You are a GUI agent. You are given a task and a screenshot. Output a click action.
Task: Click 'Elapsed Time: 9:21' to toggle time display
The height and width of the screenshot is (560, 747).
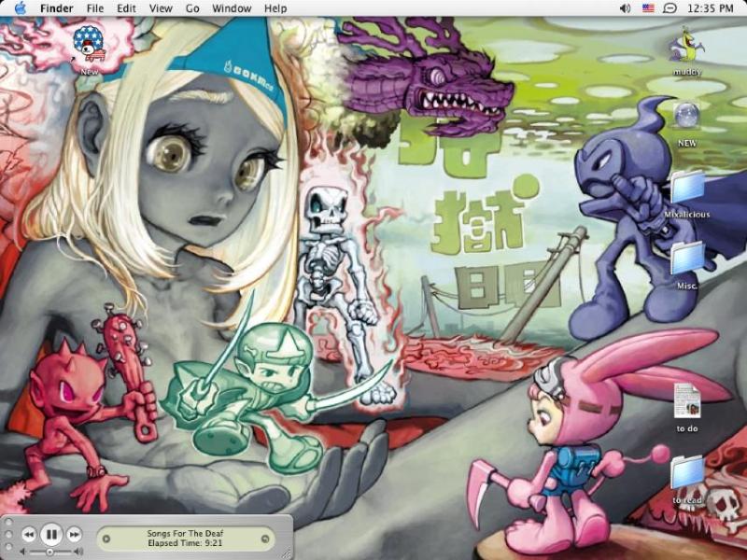[x=185, y=543]
